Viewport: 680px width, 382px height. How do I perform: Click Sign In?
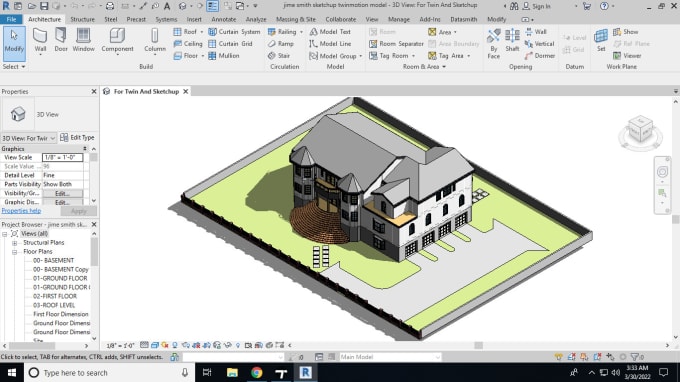click(537, 6)
